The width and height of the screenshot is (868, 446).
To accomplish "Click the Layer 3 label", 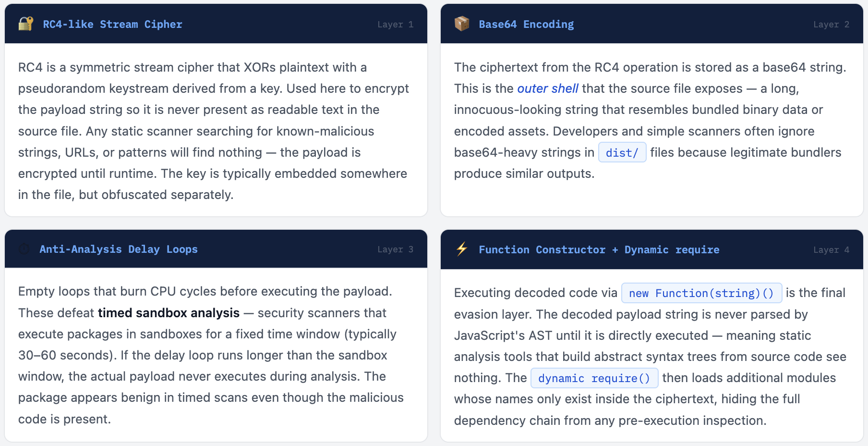I will point(395,249).
